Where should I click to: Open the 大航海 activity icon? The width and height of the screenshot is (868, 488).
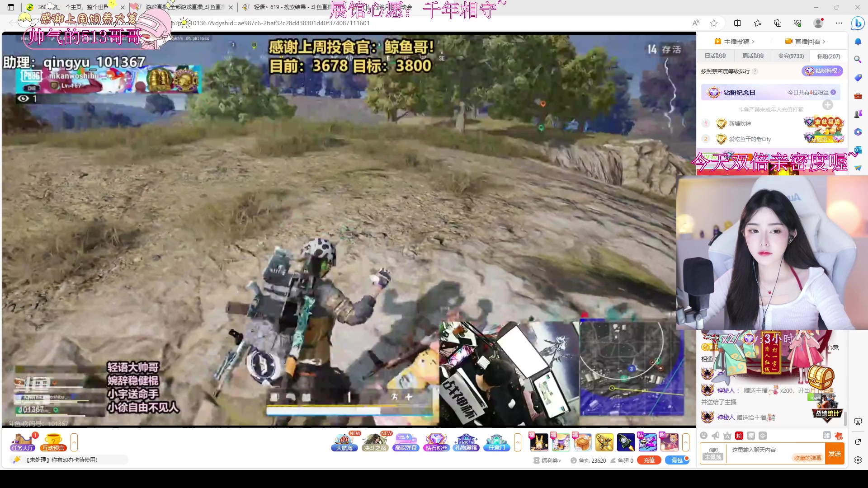(344, 442)
